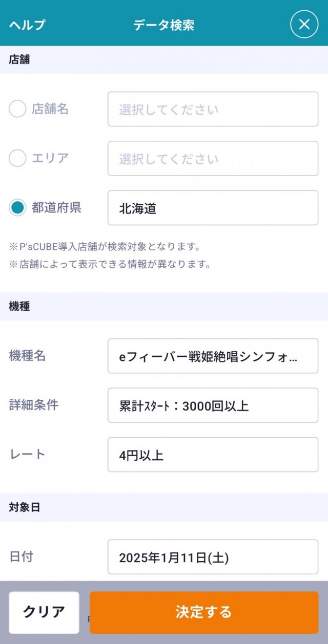Open the エリア selection dropdown

click(x=213, y=159)
